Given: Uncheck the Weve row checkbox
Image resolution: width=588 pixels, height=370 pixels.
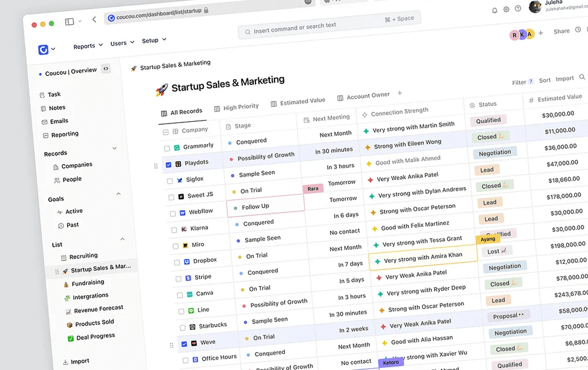Looking at the screenshot, I should click(x=184, y=344).
